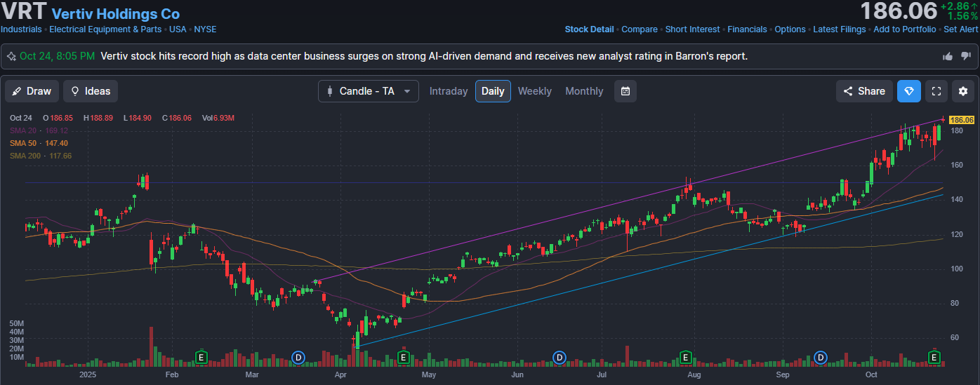Switch to Intraday timeframe
This screenshot has height=385, width=980.
(x=449, y=91)
